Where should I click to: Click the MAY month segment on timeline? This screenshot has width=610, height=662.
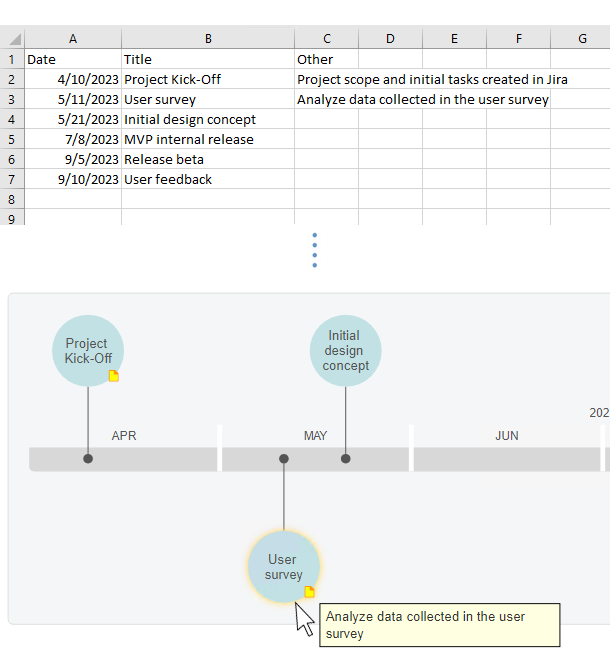pos(315,458)
